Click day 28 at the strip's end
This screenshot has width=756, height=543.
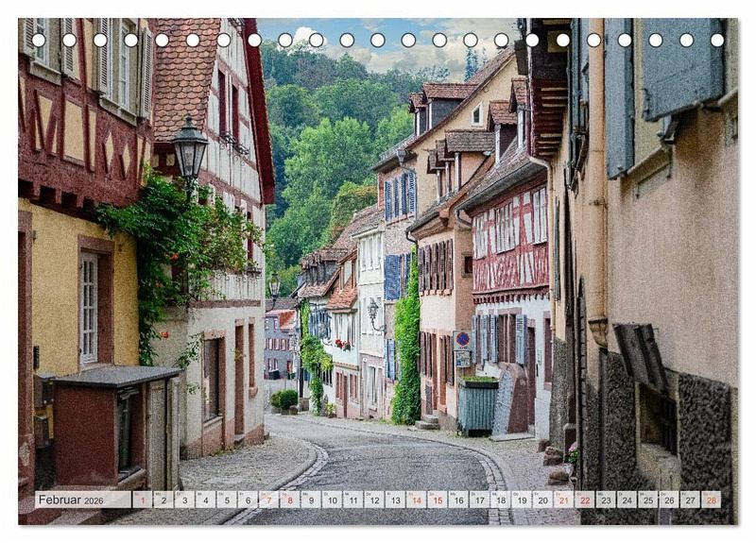click(711, 500)
